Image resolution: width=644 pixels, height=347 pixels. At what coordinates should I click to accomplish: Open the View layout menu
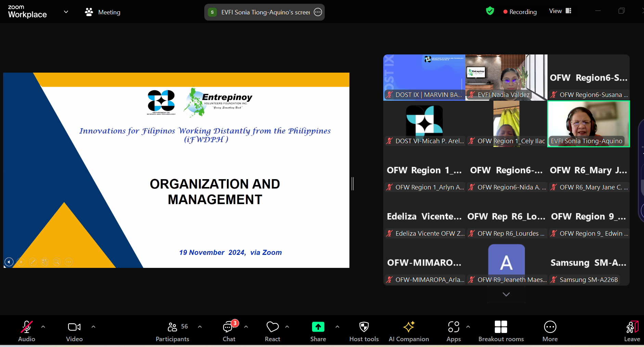pyautogui.click(x=560, y=11)
